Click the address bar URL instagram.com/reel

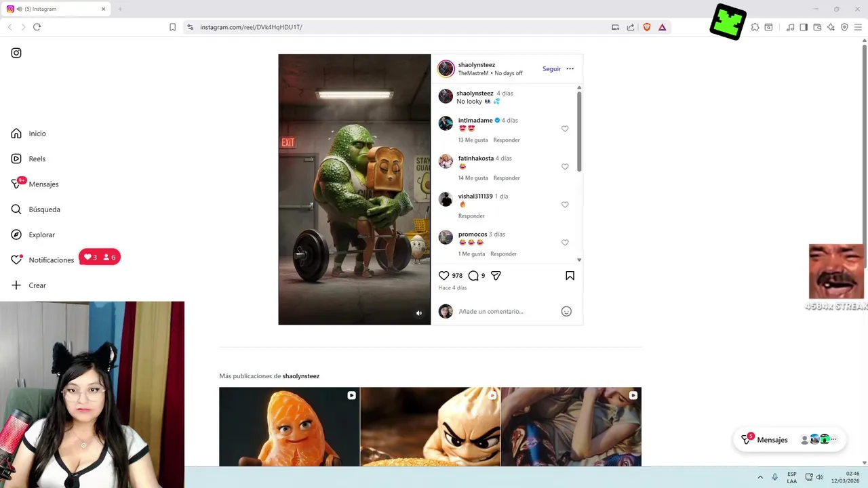coord(251,27)
